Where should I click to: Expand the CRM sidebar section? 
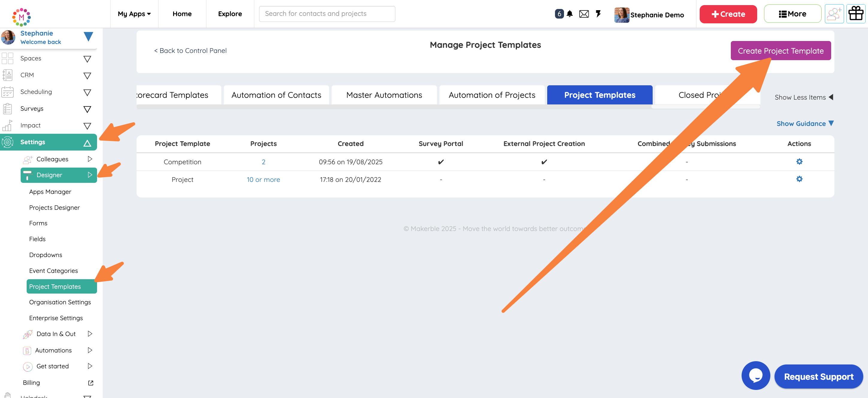click(x=87, y=75)
